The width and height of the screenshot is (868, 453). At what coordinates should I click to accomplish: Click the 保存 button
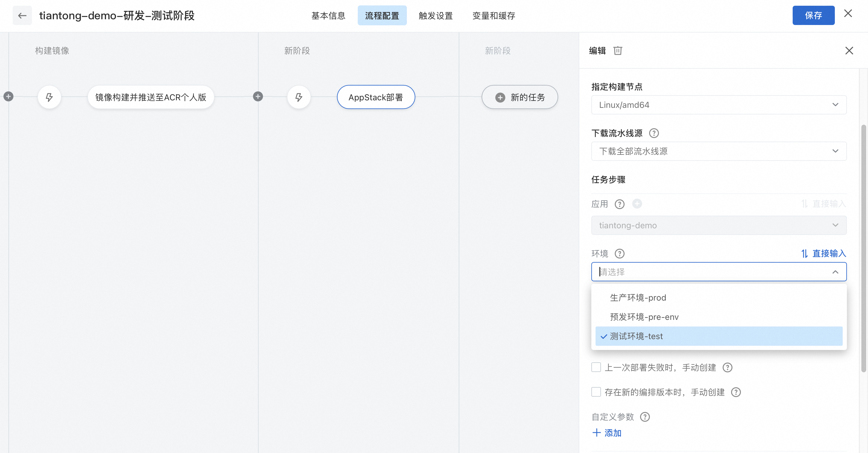(813, 15)
